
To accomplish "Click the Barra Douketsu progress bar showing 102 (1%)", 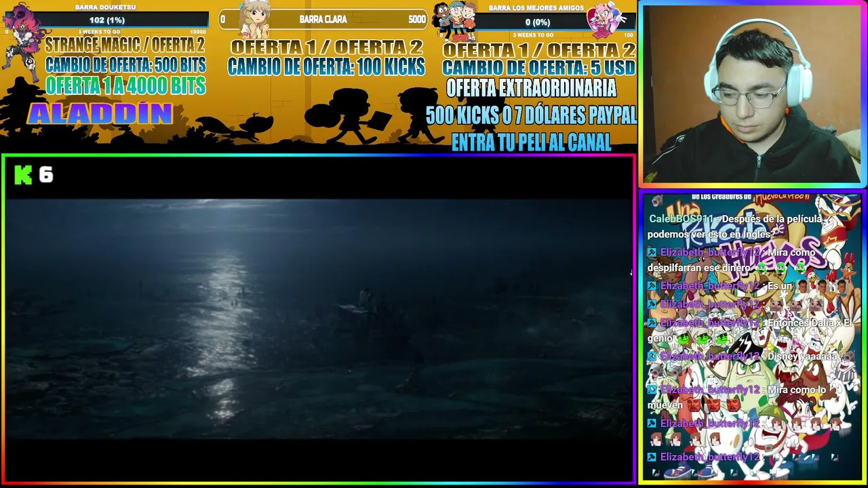I will tap(106, 20).
